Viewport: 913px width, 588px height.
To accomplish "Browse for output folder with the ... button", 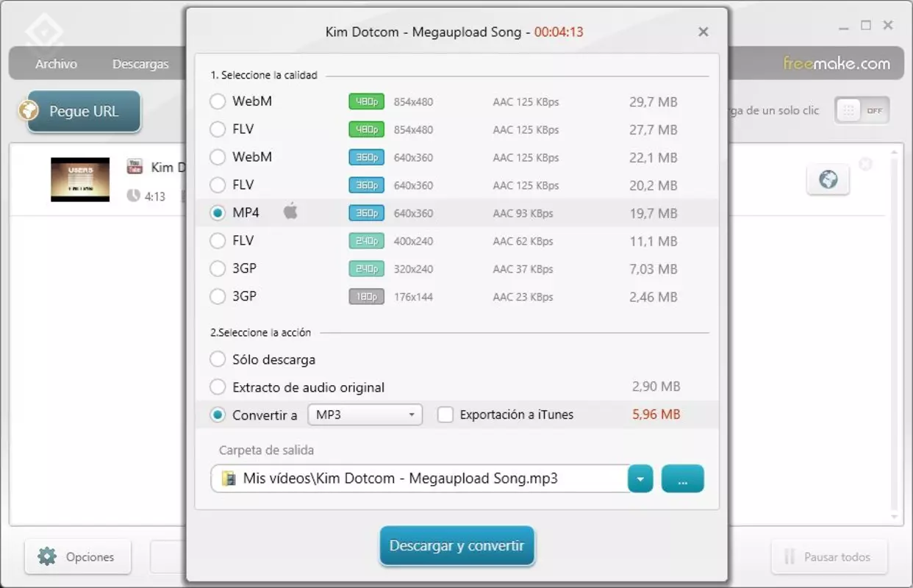I will (682, 478).
